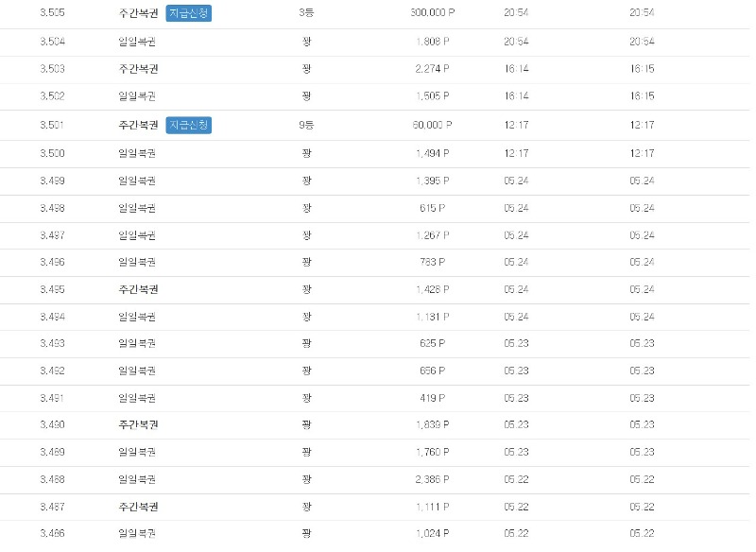Click the 419 P amount cell

click(433, 398)
